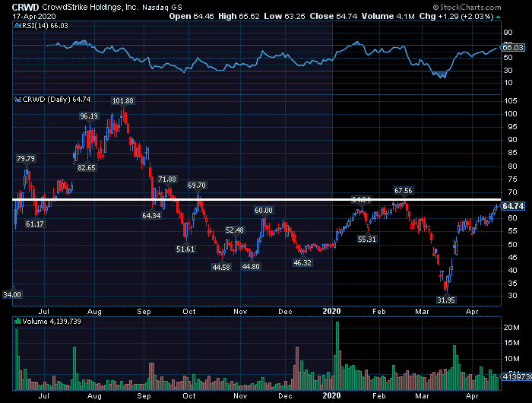Click the 44.80 low price label
Image resolution: width=532 pixels, height=403 pixels.
coord(251,267)
